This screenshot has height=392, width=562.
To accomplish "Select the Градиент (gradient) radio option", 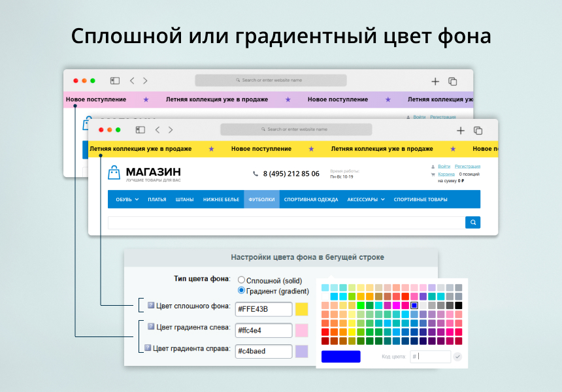I will point(241,291).
